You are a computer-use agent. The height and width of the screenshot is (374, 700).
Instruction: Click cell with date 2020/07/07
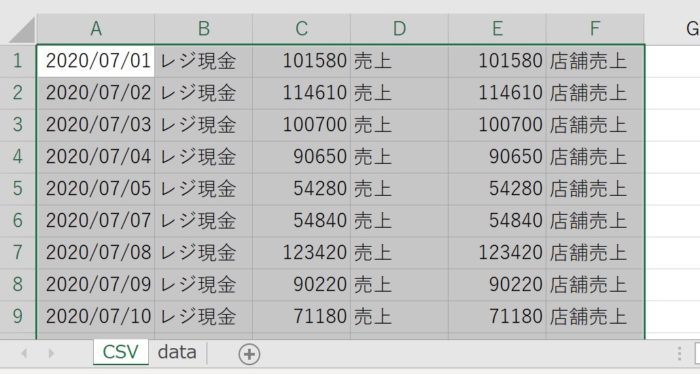(96, 221)
